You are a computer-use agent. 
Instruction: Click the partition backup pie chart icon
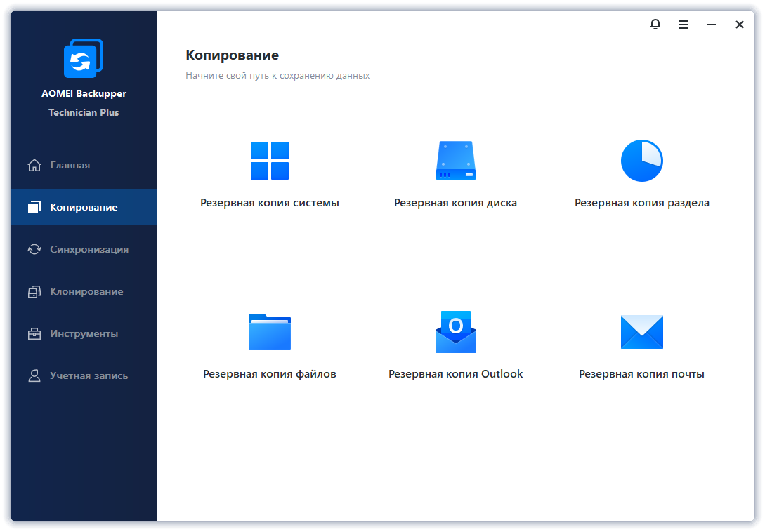coord(641,161)
